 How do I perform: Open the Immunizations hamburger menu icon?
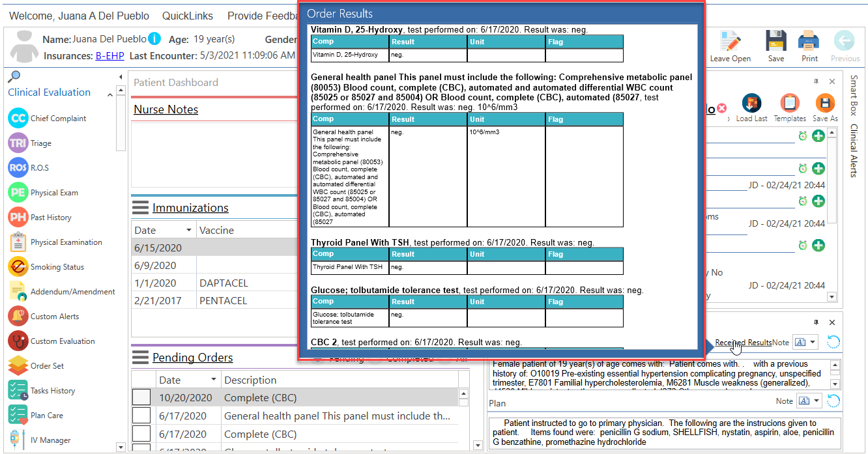click(x=140, y=208)
